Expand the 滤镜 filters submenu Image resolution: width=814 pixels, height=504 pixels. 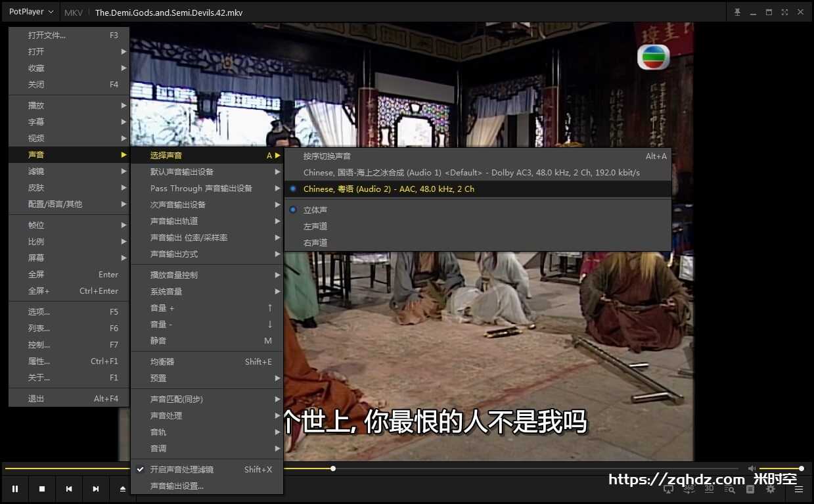[x=69, y=171]
